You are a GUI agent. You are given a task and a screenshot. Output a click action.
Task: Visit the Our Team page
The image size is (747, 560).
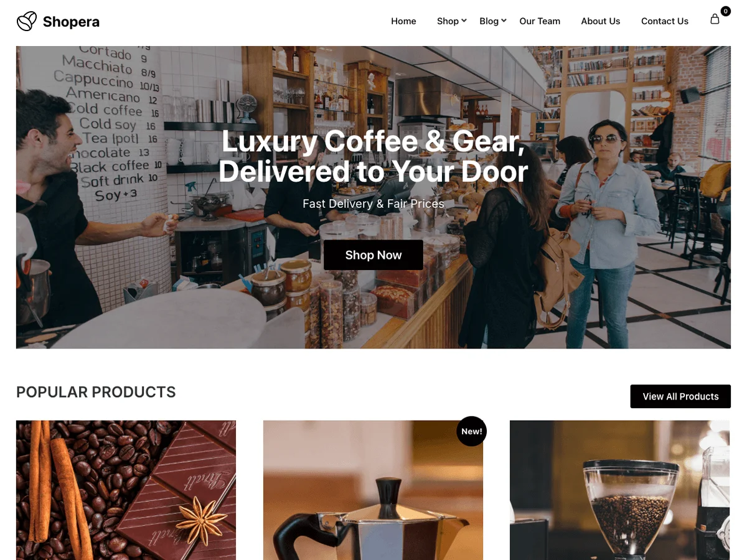pos(540,21)
